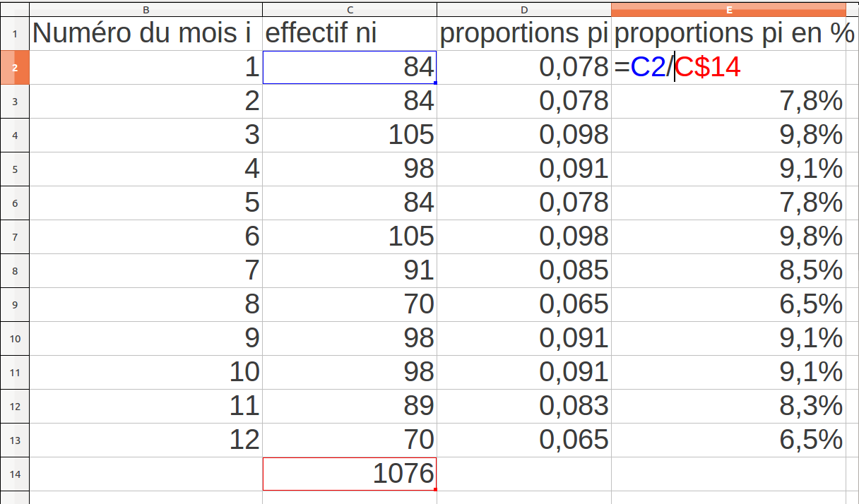Click the 'Numéro du mois i' header cell
This screenshot has height=504, width=859.
(x=146, y=34)
